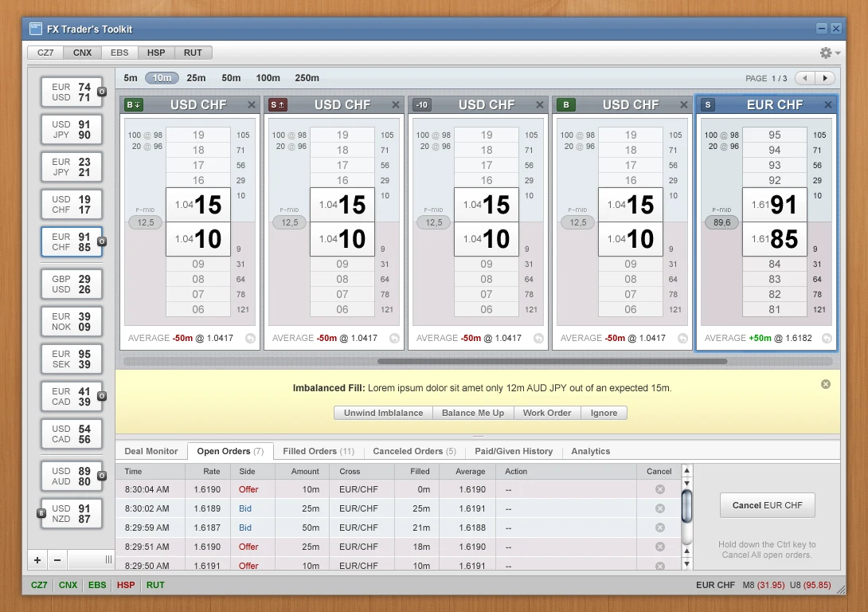Screen dimensions: 868x612
Task: Click Work Order button
Action: click(x=547, y=413)
